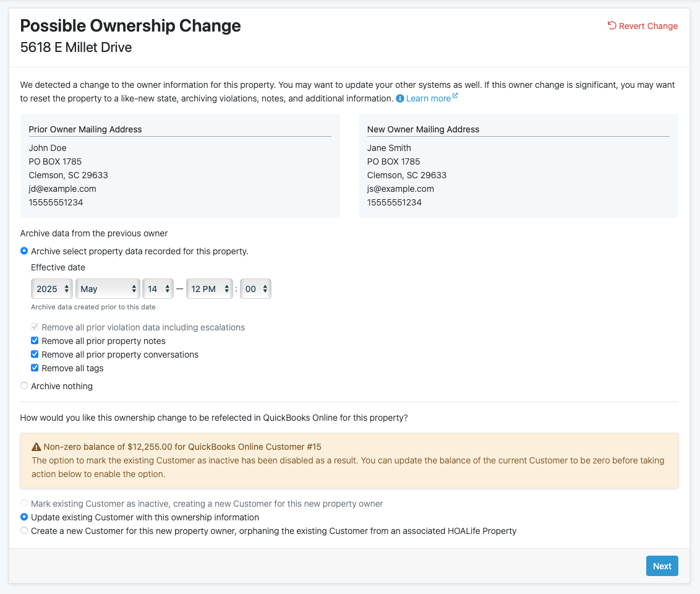
Task: Click the external link icon after Learn more
Action: pos(455,95)
